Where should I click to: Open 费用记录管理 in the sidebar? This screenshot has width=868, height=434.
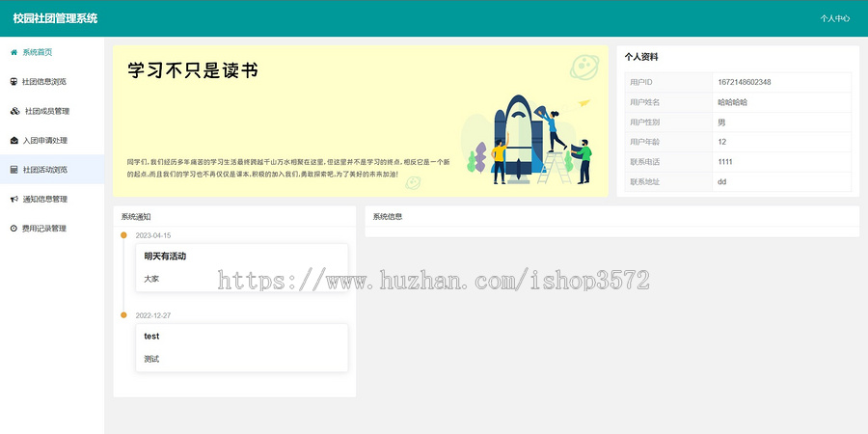click(x=52, y=229)
